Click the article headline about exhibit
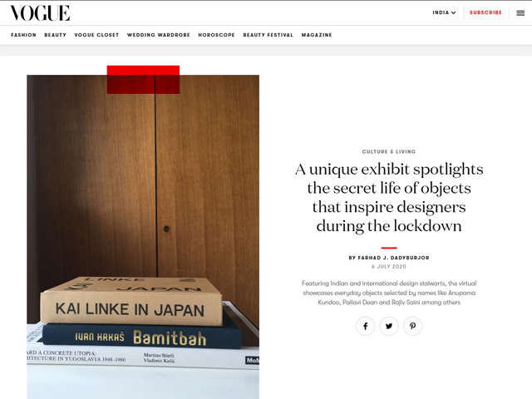The image size is (532, 399). tap(389, 198)
